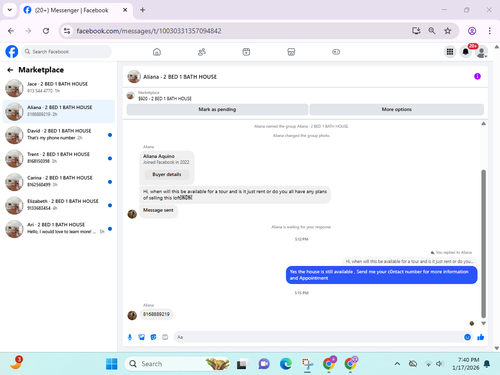Screen dimensions: 500x375
Task: Click the More options button
Action: 397,109
